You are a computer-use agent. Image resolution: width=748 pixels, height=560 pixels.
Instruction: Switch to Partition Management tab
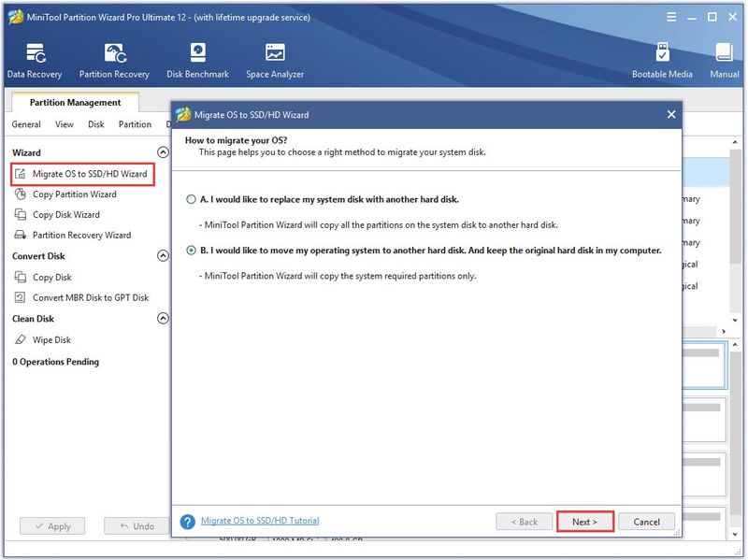75,103
